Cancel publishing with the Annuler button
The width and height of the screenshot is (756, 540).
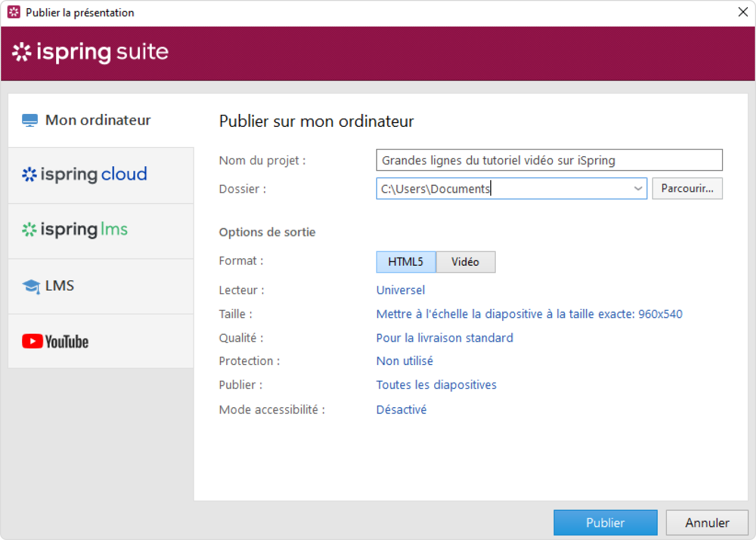coord(707,522)
